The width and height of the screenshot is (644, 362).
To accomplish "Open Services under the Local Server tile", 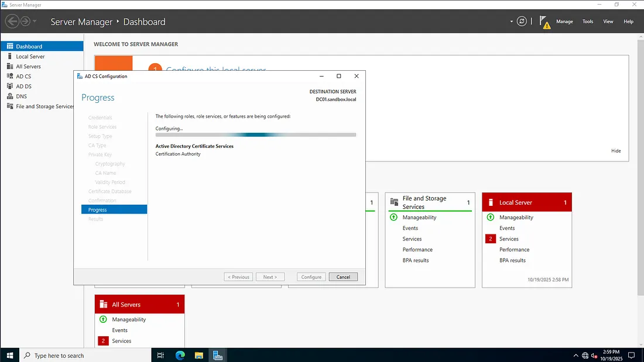I will click(x=509, y=239).
